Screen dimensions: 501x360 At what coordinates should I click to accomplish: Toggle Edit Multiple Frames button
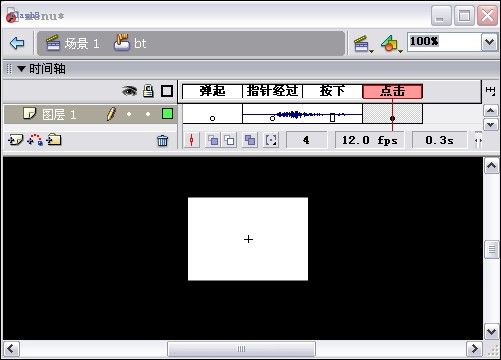(x=250, y=140)
